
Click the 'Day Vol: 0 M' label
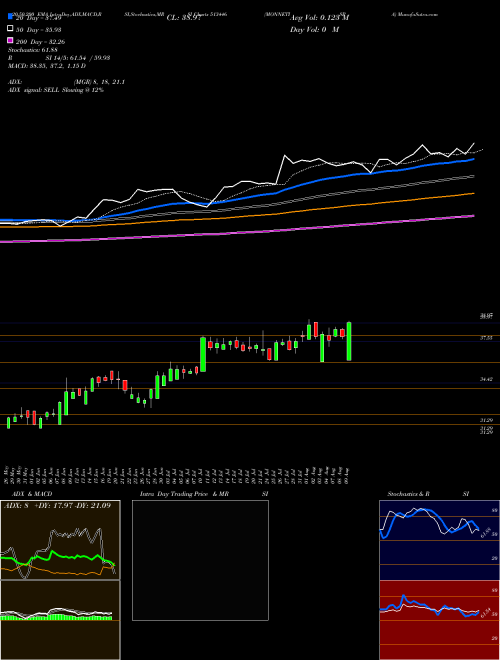pyautogui.click(x=314, y=29)
